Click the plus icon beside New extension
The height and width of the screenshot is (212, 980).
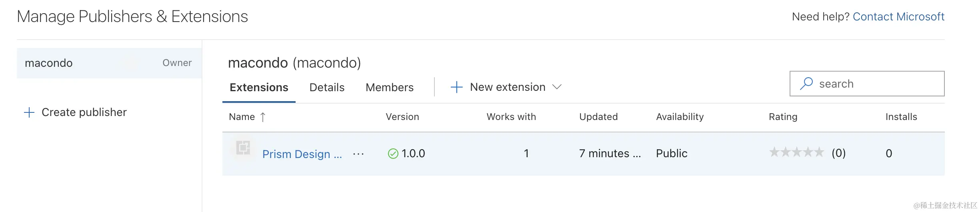(456, 87)
